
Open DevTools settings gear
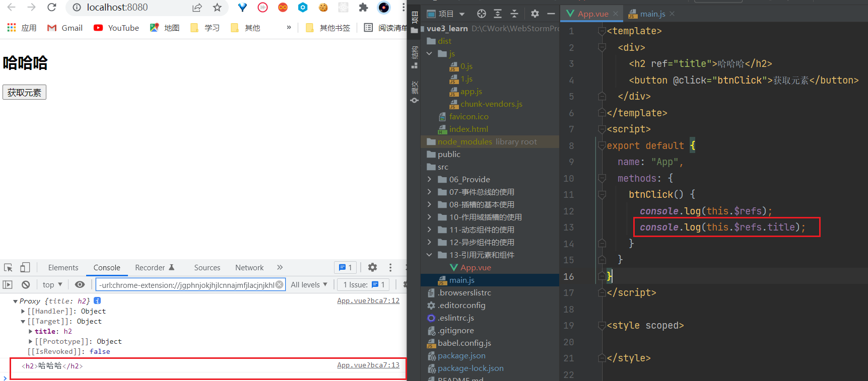coord(372,267)
